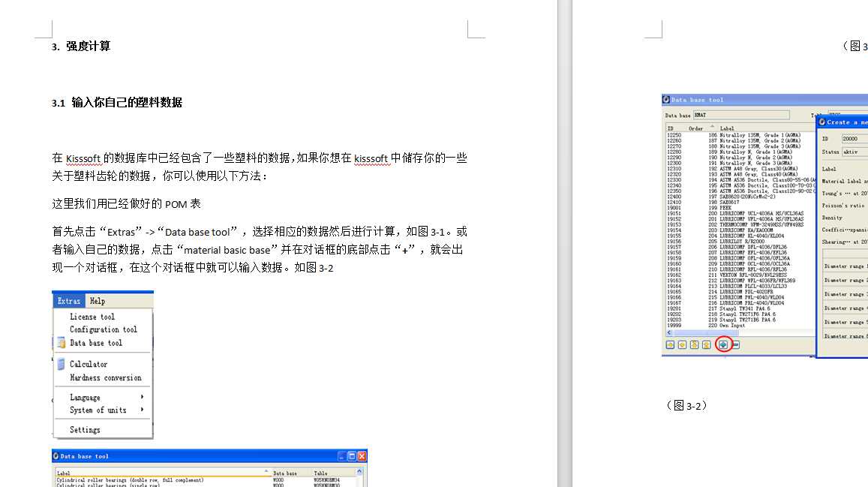Select row VERTON RFL-8029
868x487 pixels.
tap(740, 275)
